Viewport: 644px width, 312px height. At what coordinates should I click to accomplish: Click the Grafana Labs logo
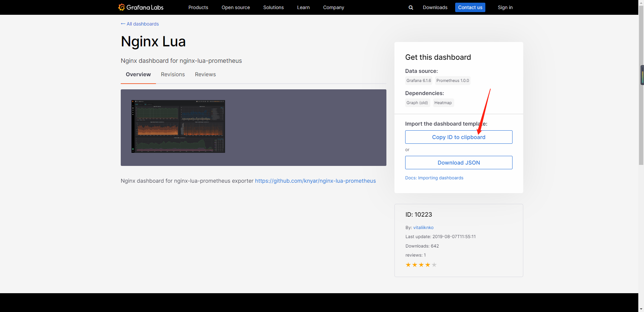coord(141,7)
